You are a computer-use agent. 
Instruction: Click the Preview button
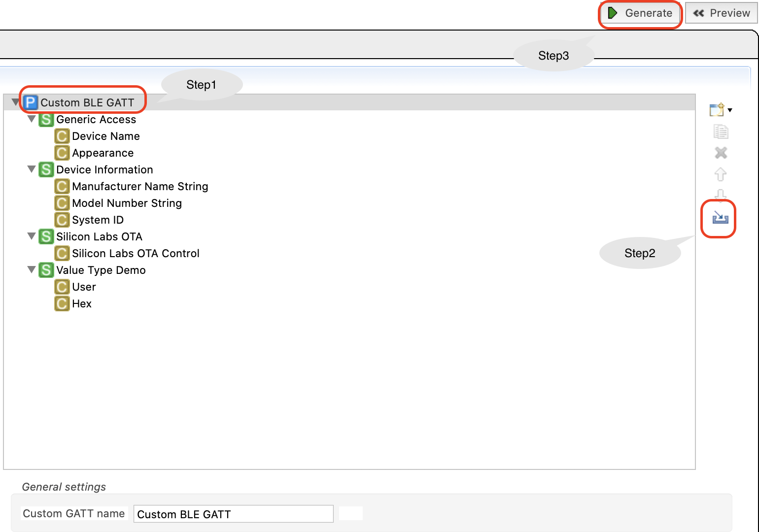[x=722, y=13]
